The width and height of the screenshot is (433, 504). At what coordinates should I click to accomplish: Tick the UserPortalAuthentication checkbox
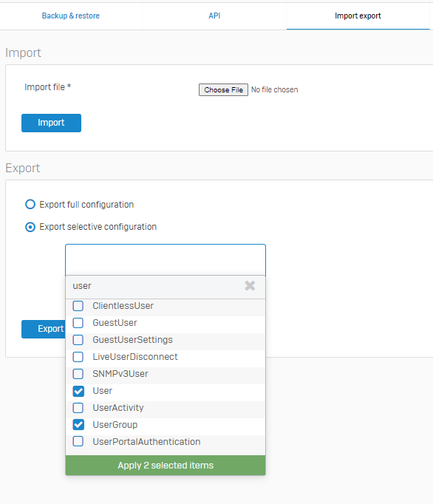pos(78,441)
